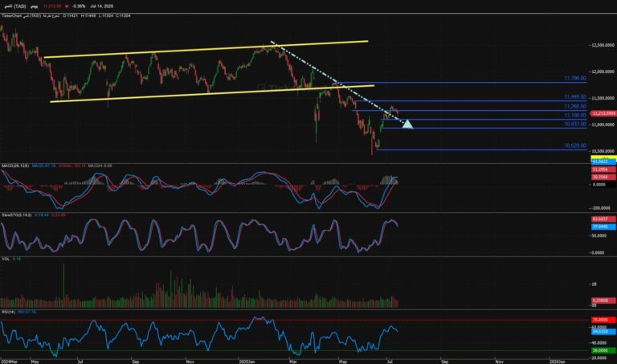The height and width of the screenshot is (364, 617).
Task: Click the 2025Jan marker on the time axis
Action: coord(247,362)
